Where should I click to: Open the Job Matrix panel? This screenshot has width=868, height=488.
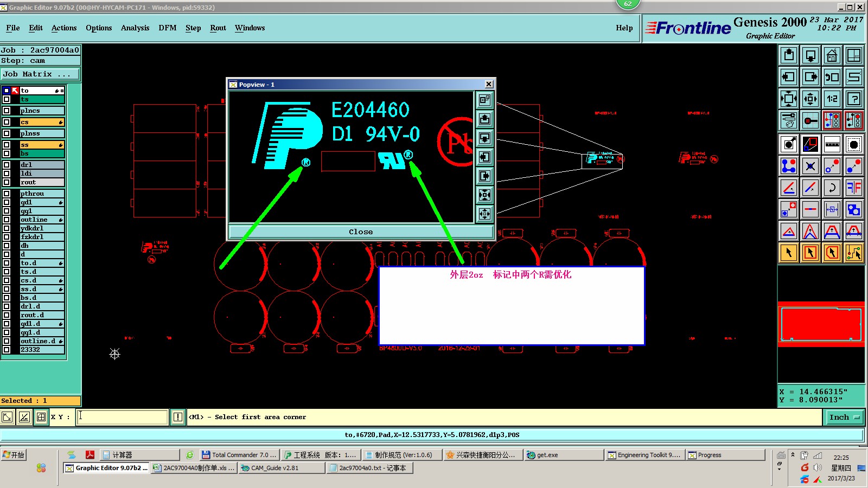click(x=40, y=74)
